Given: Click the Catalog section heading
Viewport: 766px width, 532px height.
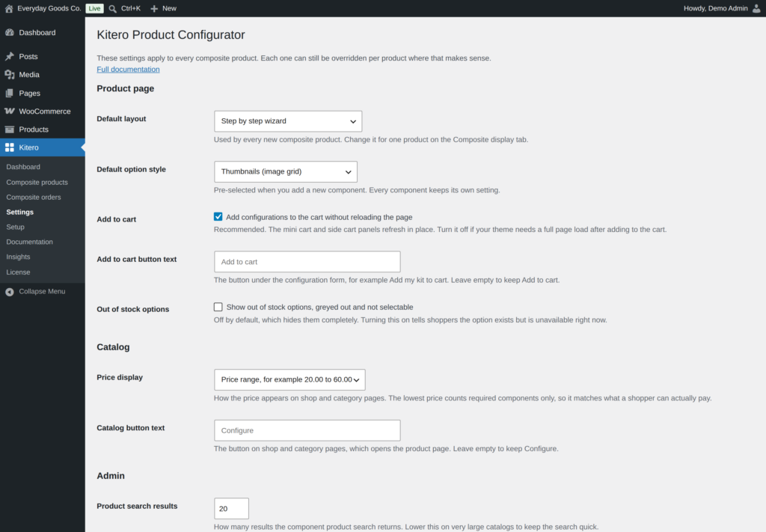Looking at the screenshot, I should pyautogui.click(x=114, y=347).
